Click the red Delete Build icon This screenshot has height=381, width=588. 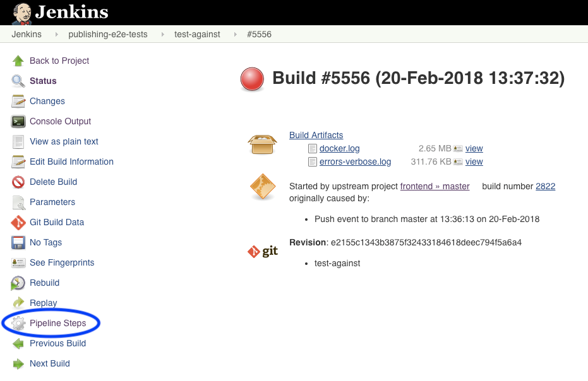coord(18,182)
